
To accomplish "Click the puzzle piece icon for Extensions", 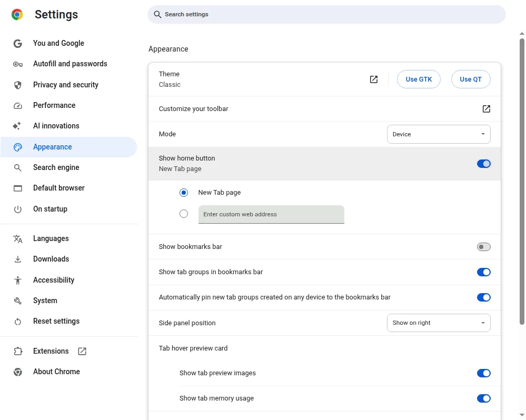I will tap(18, 351).
